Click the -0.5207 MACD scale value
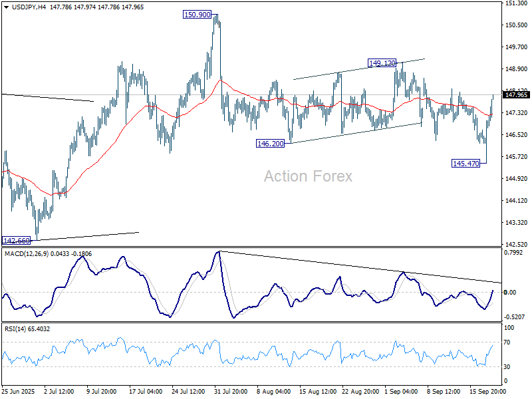The width and height of the screenshot is (532, 399). pos(515,317)
